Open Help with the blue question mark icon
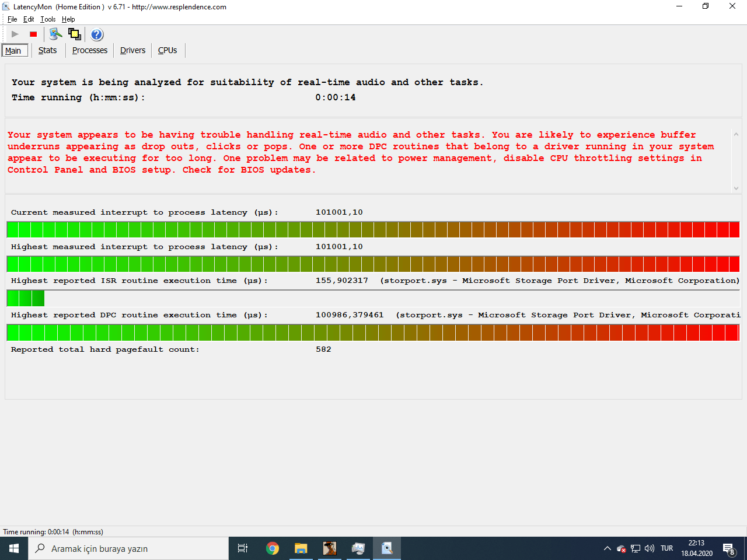Image resolution: width=747 pixels, height=560 pixels. tap(97, 34)
